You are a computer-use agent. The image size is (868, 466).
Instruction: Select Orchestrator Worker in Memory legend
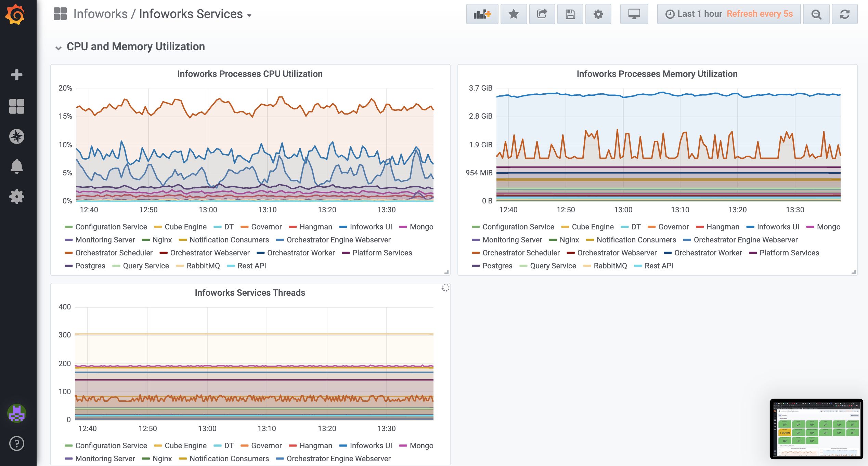click(x=708, y=253)
